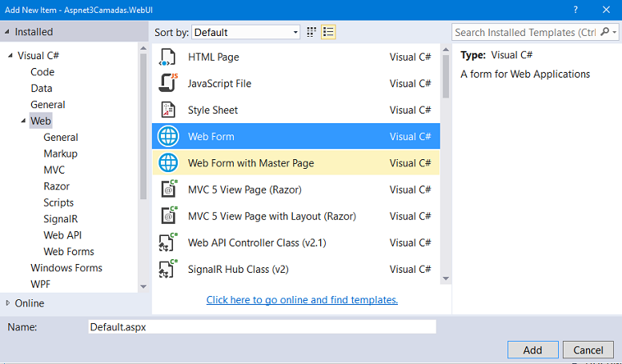Screen dimensions: 622x364
Task: Switch to small icons grid view
Action: point(311,32)
